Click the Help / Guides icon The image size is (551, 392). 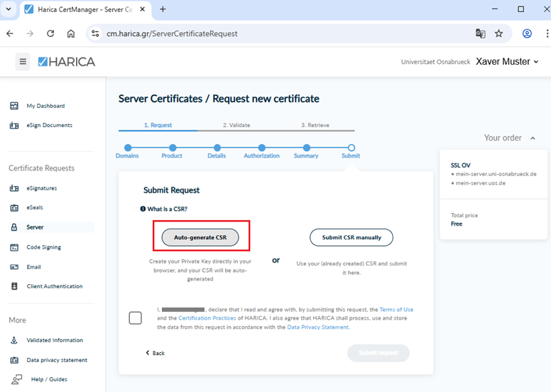(x=16, y=379)
